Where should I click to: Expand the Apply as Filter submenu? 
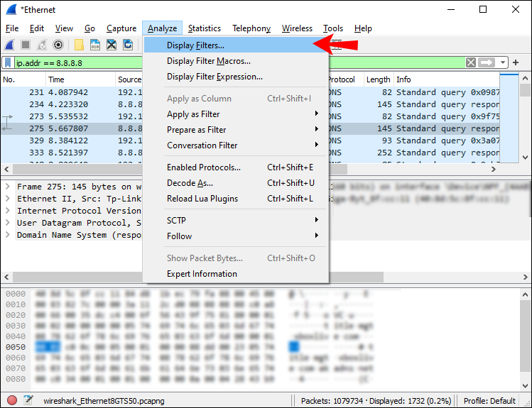pyautogui.click(x=236, y=114)
